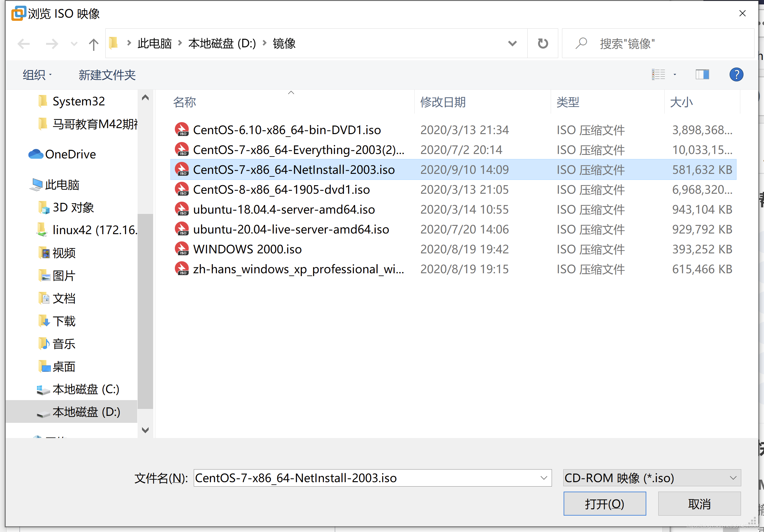Click the 此电脑 breadcrumb segment
The height and width of the screenshot is (532, 764).
point(155,44)
